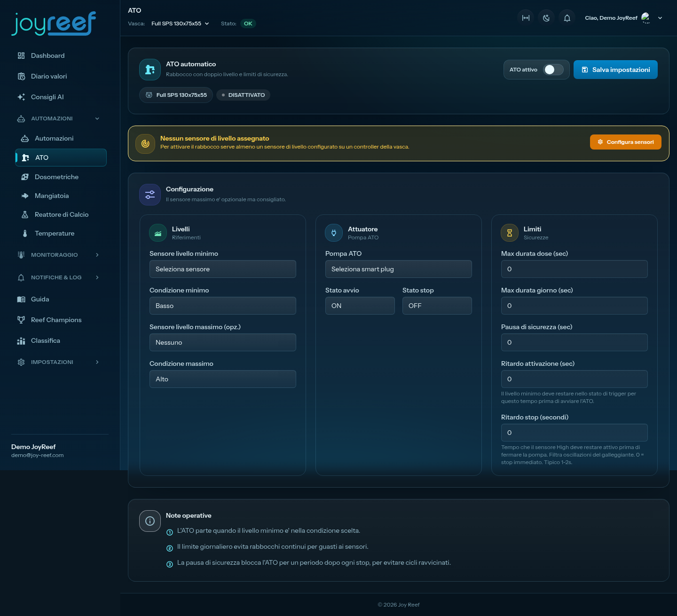This screenshot has height=616, width=677.
Task: Click the yellow sensor warning icon
Action: coord(145,143)
